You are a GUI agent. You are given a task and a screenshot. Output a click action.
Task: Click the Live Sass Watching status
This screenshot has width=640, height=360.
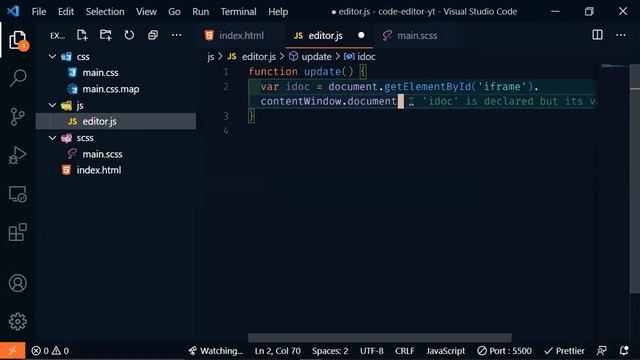[x=215, y=351]
